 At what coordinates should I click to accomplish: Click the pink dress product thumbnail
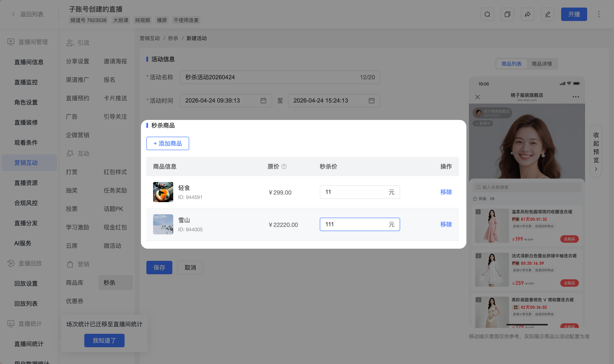click(492, 226)
